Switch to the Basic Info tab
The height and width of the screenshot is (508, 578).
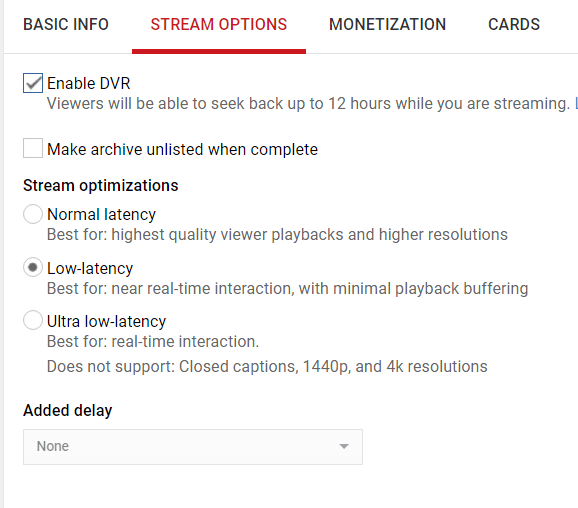(x=66, y=25)
